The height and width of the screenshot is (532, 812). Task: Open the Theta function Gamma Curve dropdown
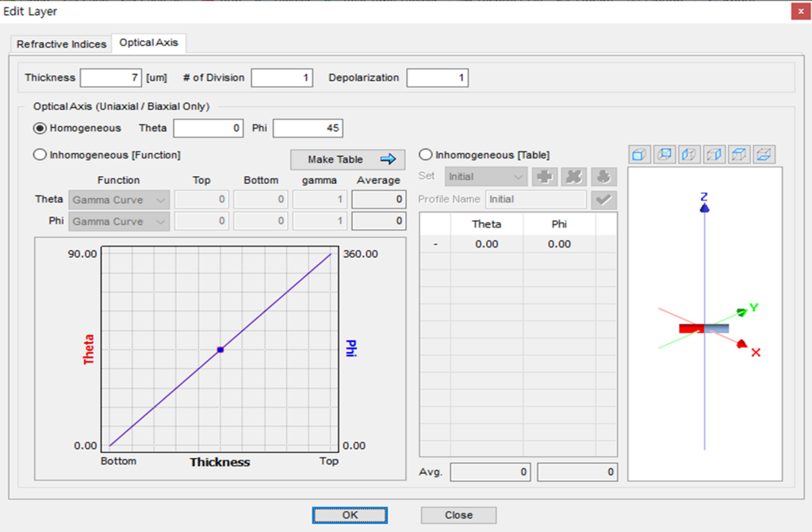point(119,200)
